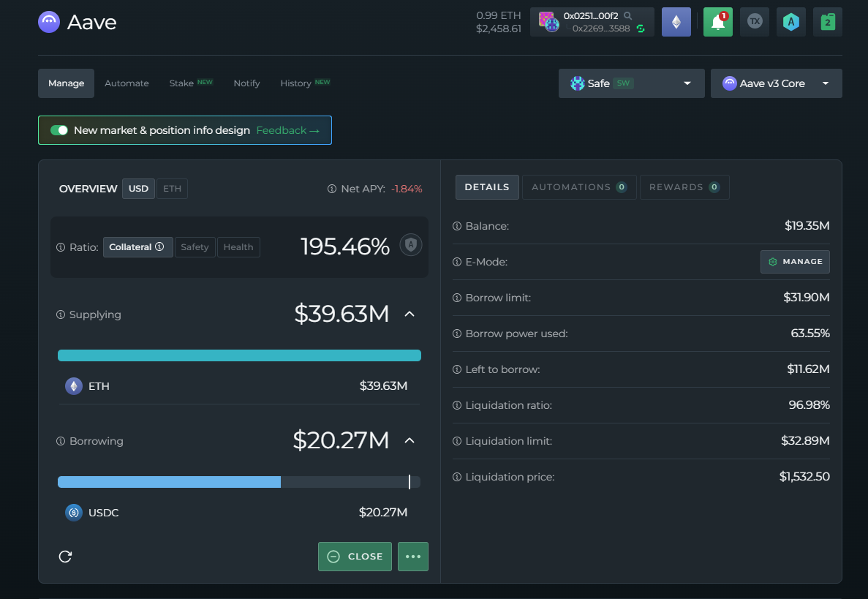Click the Net APY info icon

(x=331, y=189)
